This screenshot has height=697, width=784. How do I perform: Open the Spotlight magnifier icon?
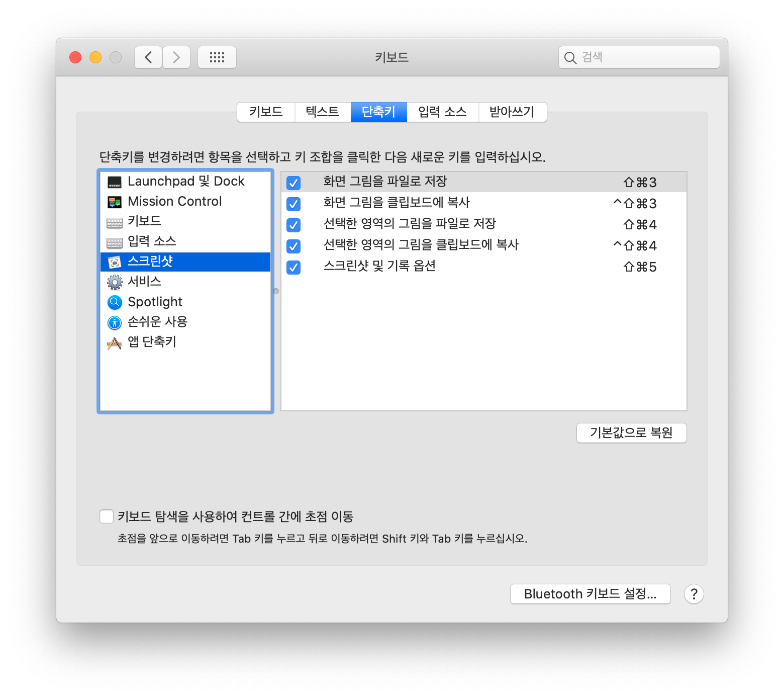tap(115, 302)
